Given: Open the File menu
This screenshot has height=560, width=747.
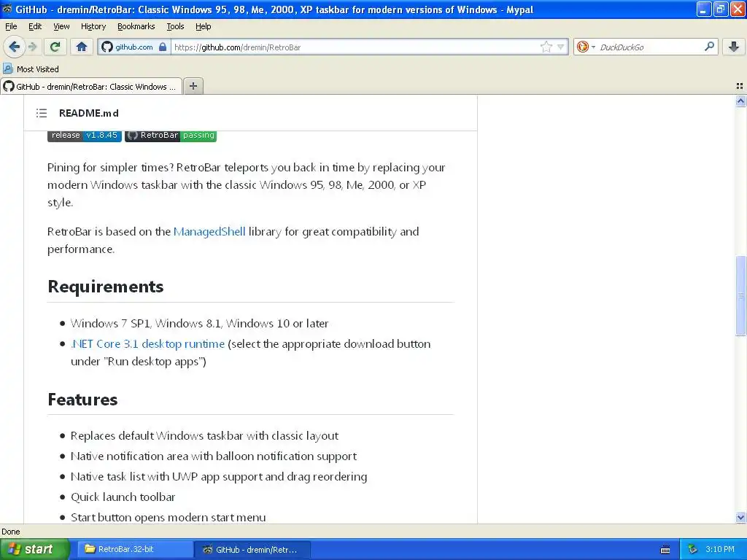Looking at the screenshot, I should (x=11, y=26).
